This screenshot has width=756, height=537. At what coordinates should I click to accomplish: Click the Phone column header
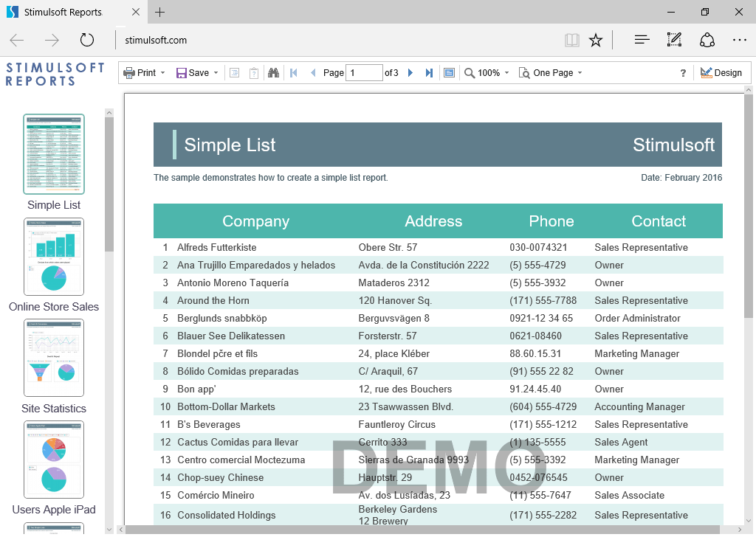[551, 221]
